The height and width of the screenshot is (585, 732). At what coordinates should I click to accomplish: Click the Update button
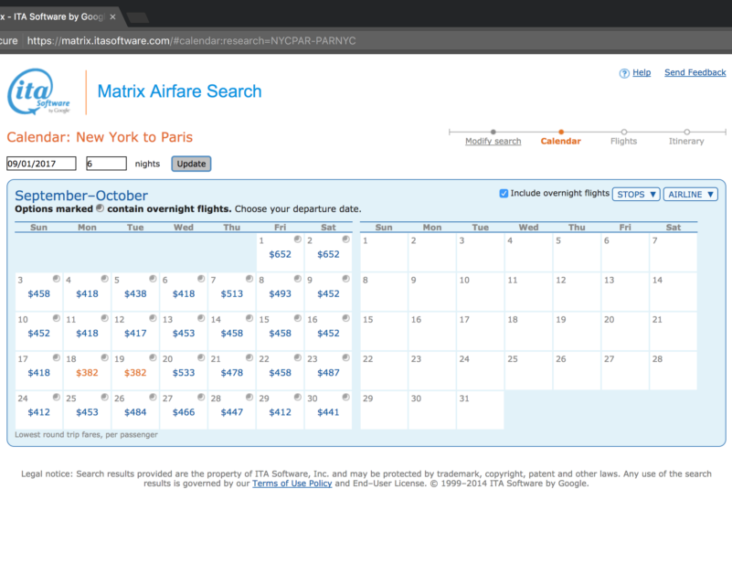[x=191, y=164]
